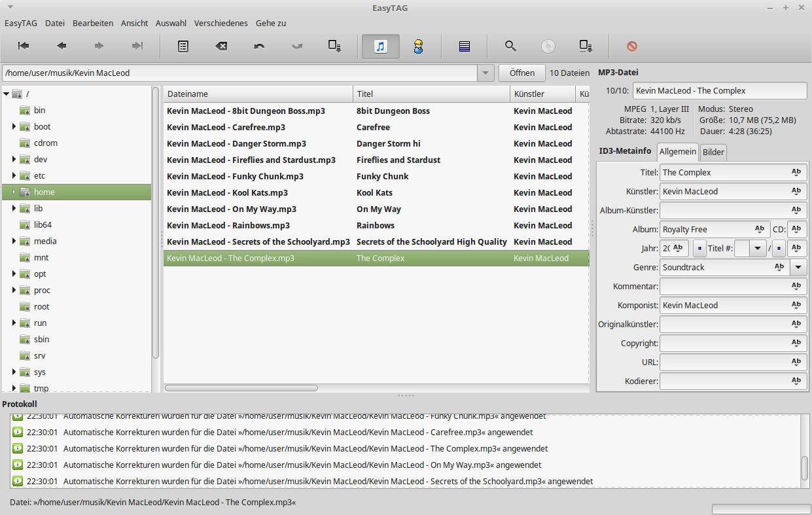Screen dimensions: 812x515
Task: Click Ab icon inside the CD field
Action: (x=796, y=229)
